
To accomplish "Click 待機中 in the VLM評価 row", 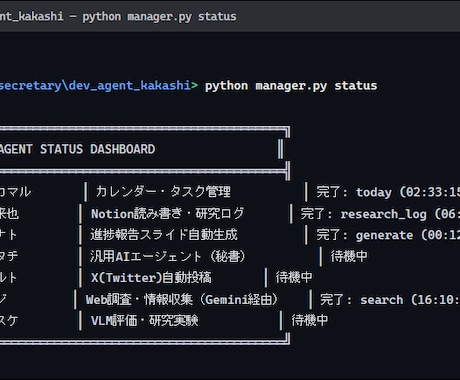I will coord(310,320).
